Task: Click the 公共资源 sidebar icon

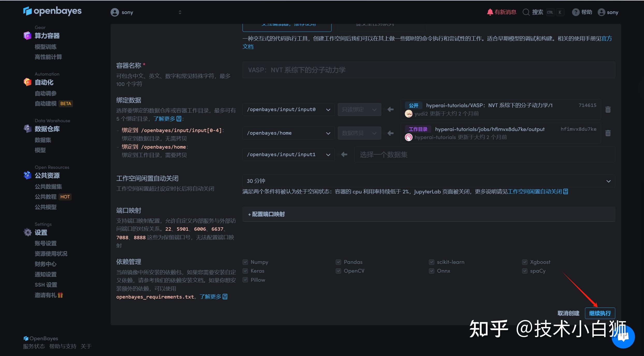Action: tap(27, 175)
